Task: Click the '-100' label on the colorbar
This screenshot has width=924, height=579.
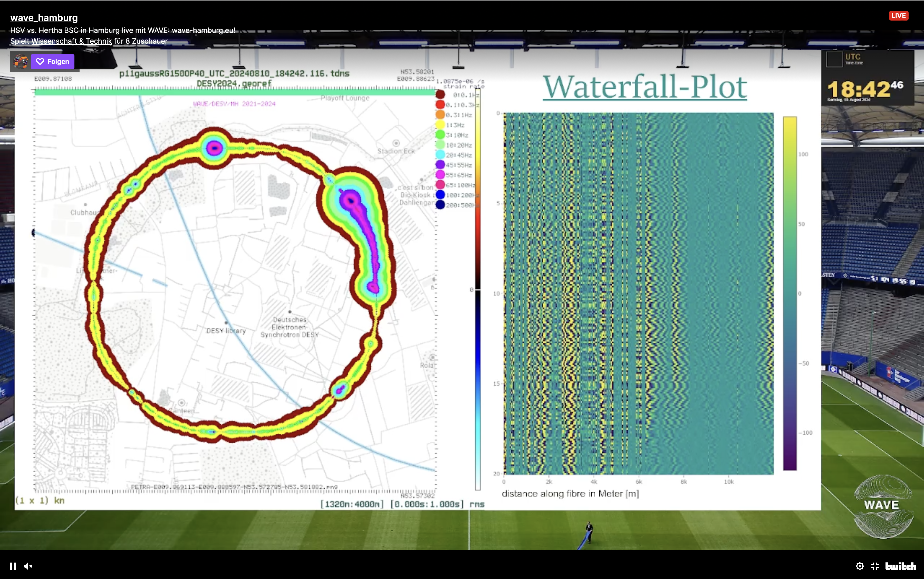Action: [805, 433]
